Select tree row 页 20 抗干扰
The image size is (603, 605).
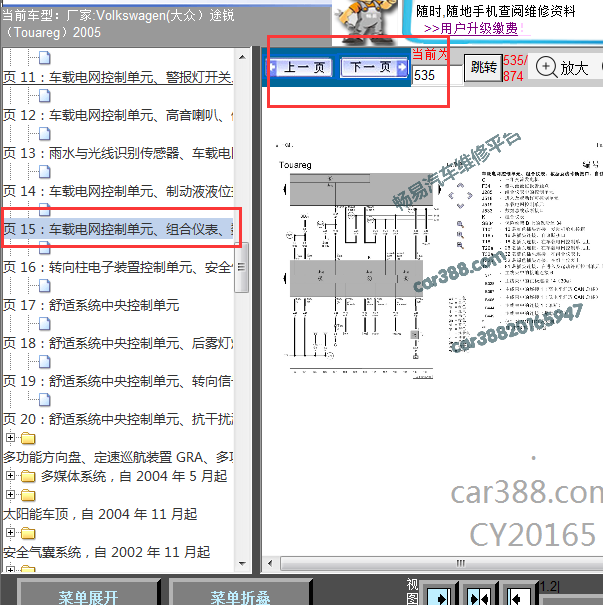click(x=118, y=419)
